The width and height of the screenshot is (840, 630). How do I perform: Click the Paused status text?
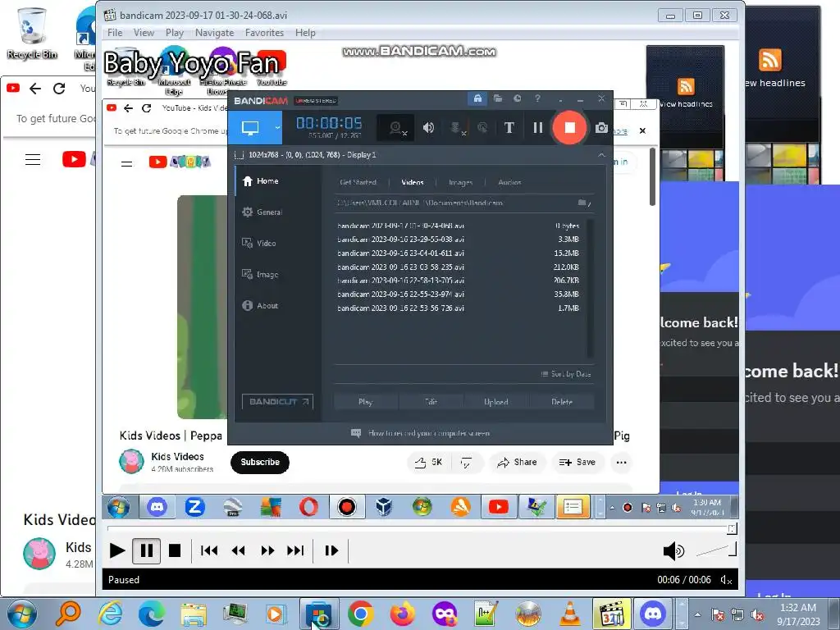(x=124, y=580)
